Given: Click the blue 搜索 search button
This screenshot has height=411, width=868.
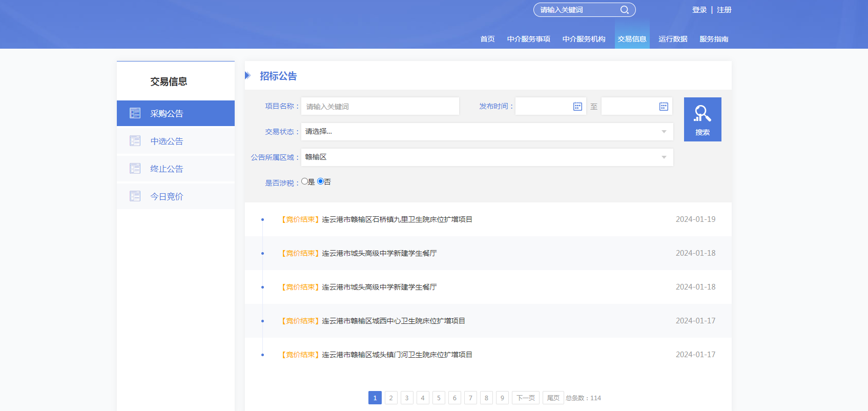Looking at the screenshot, I should click(702, 119).
